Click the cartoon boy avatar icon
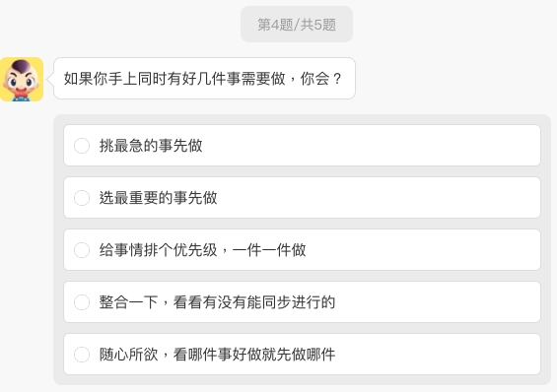557x392 pixels. click(x=22, y=80)
